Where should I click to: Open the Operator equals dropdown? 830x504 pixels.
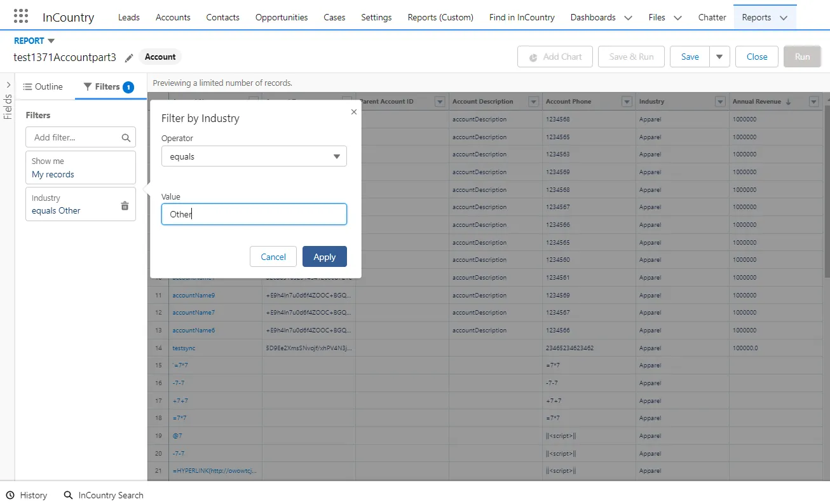[254, 156]
